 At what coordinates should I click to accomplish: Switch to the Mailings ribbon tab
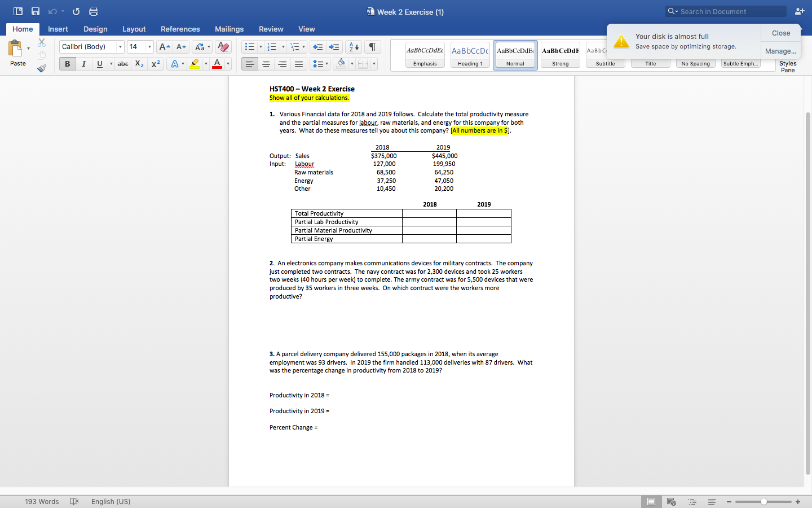coord(229,29)
